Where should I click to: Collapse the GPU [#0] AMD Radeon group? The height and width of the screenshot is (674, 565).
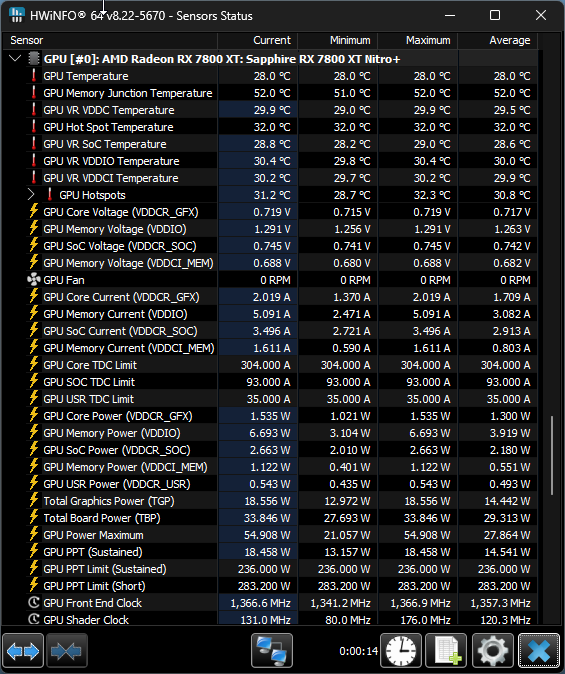(x=15, y=58)
